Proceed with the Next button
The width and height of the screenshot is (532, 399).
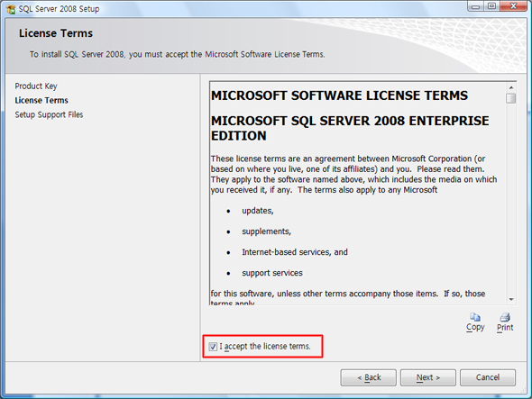[428, 377]
